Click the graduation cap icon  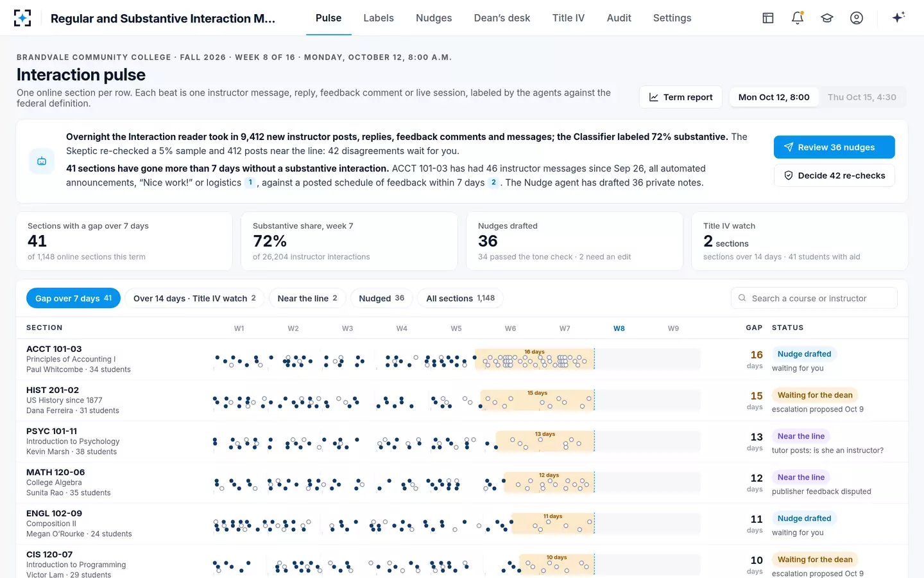[827, 18]
